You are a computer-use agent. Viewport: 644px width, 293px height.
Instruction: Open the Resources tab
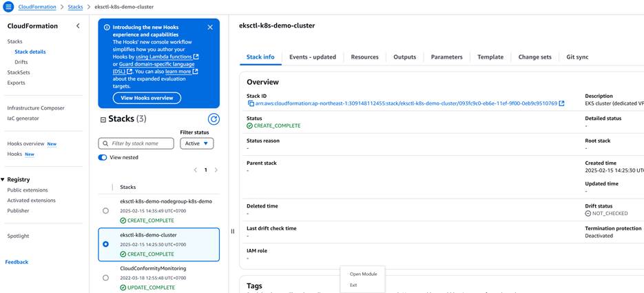(x=365, y=57)
